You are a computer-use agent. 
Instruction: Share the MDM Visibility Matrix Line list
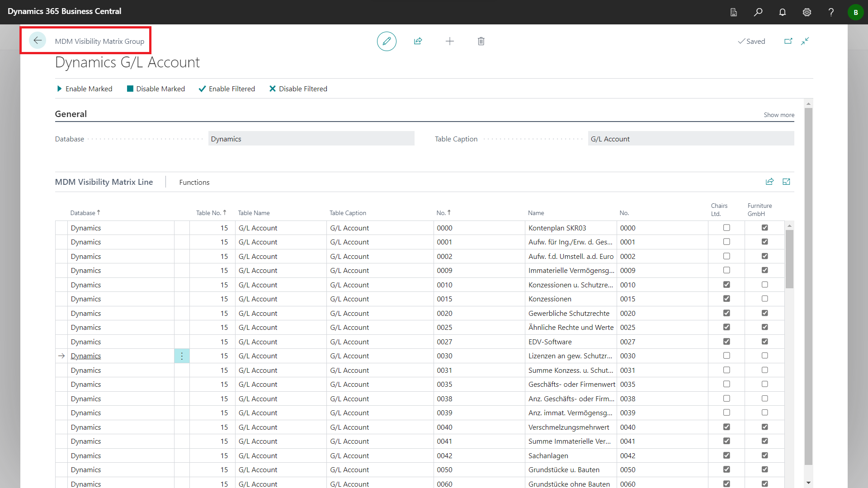click(x=769, y=182)
